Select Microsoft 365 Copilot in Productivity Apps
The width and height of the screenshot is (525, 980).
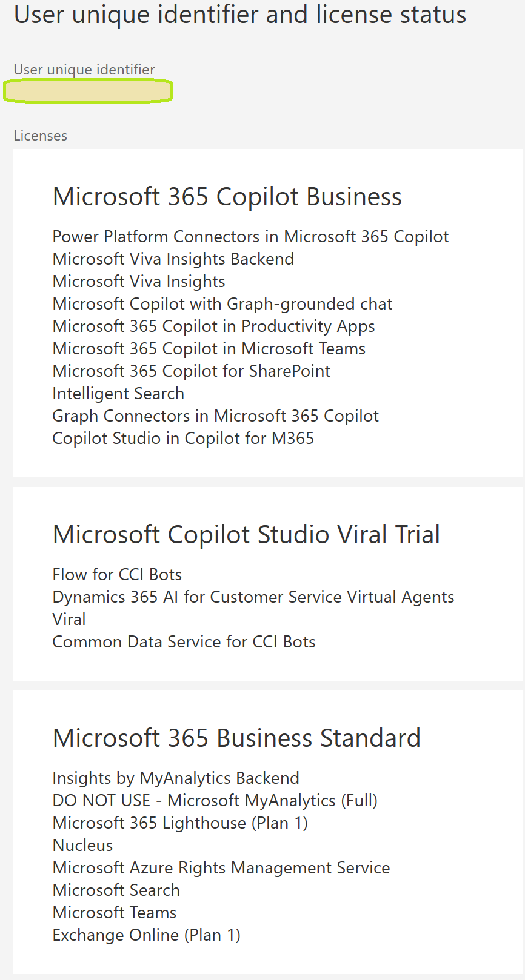tap(214, 326)
